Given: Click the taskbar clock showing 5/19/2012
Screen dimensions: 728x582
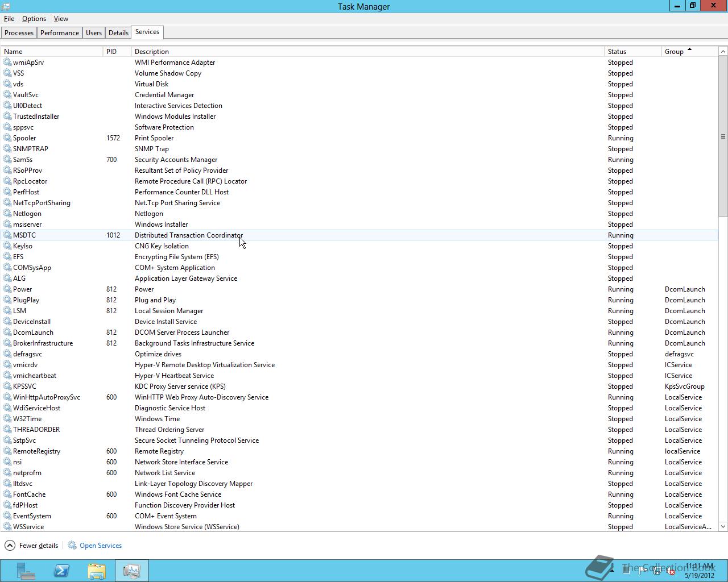Looking at the screenshot, I should tap(700, 571).
